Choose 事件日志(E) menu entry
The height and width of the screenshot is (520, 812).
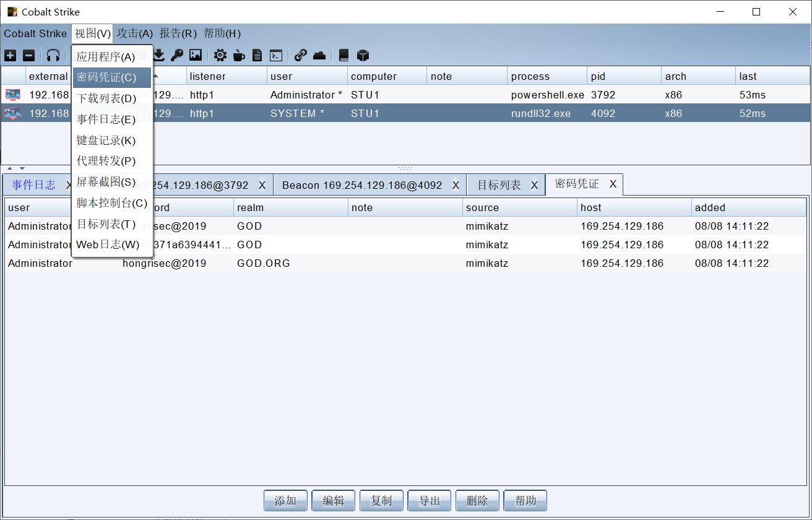tap(112, 119)
